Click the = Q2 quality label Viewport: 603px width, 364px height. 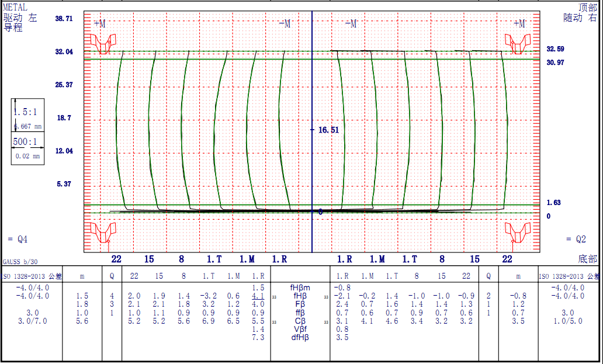coord(576,239)
